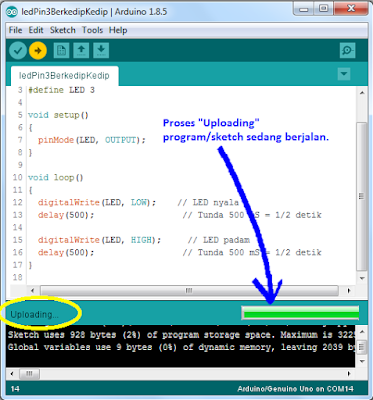Minimize the Arduino window
The height and width of the screenshot is (400, 373).
304,9
